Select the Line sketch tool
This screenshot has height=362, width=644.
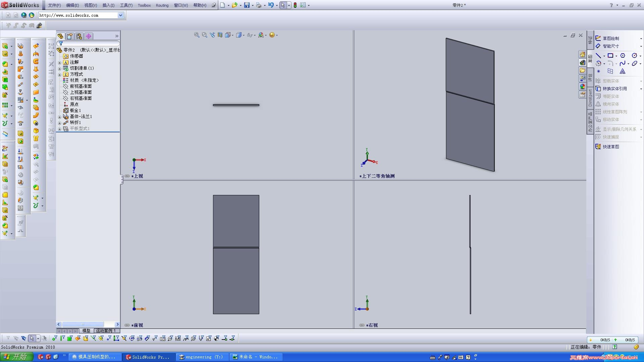coord(598,56)
